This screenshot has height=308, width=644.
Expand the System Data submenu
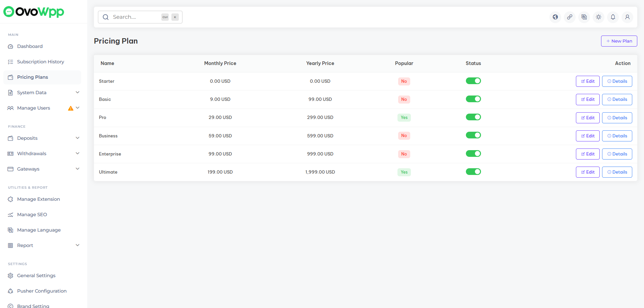tap(77, 93)
